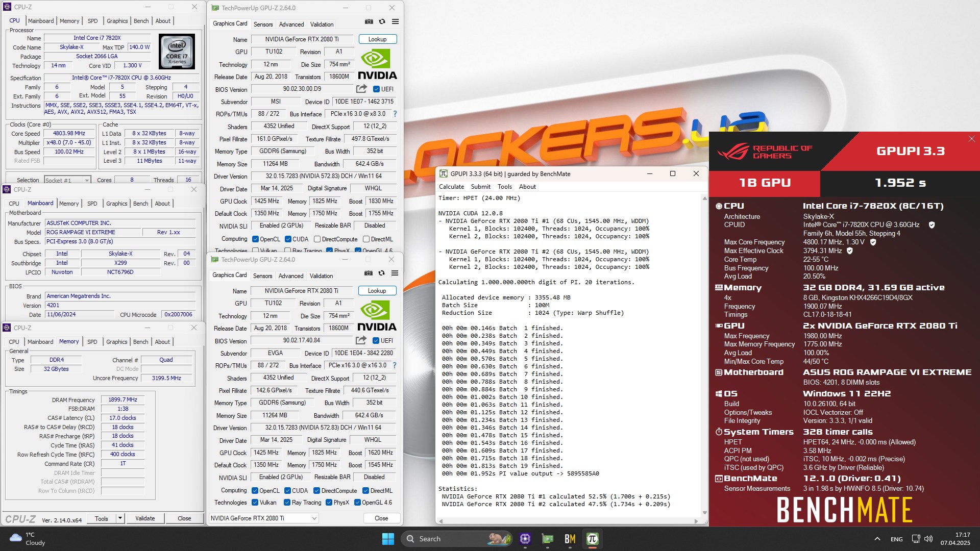
Task: Open GPU selection dropdown NVIDIA GeForce RTX 2080 Ti
Action: (x=264, y=518)
